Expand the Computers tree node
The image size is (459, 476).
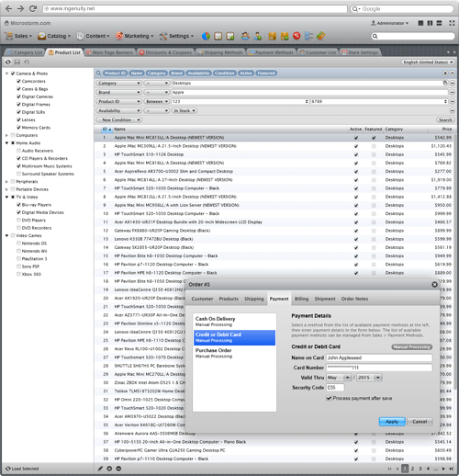(x=6, y=135)
